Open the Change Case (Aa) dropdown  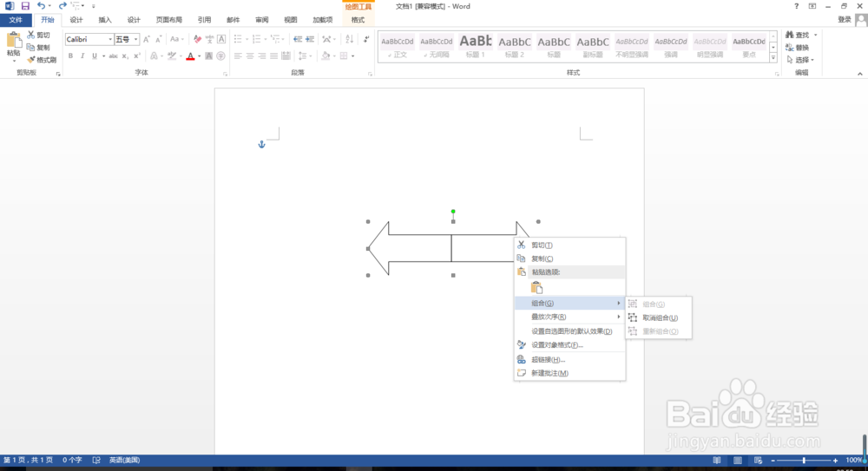point(176,39)
